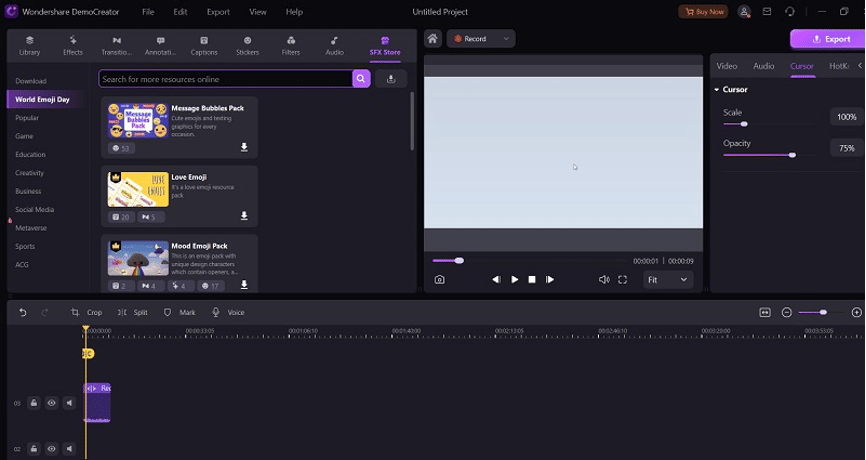Open the Stickers panel
The image size is (866, 460).
(247, 46)
